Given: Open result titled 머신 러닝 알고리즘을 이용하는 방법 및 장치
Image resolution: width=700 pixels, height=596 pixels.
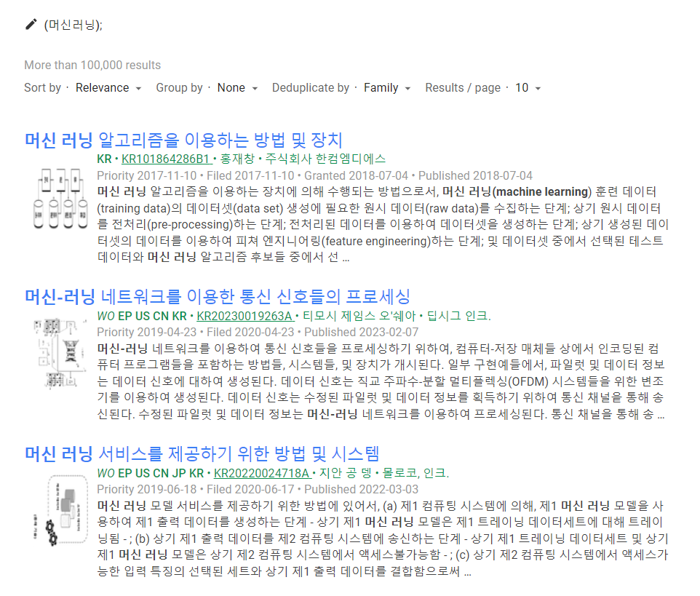Looking at the screenshot, I should click(x=183, y=140).
